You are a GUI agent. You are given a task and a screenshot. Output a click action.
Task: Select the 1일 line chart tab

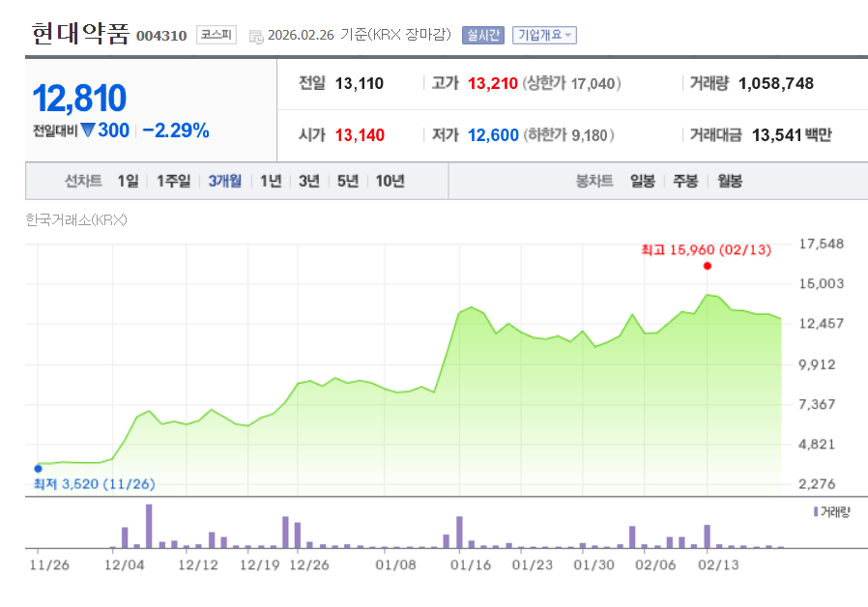[x=128, y=181]
